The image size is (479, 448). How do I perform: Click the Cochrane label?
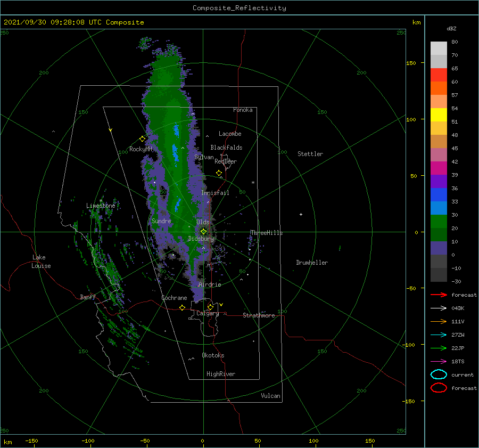point(174,298)
